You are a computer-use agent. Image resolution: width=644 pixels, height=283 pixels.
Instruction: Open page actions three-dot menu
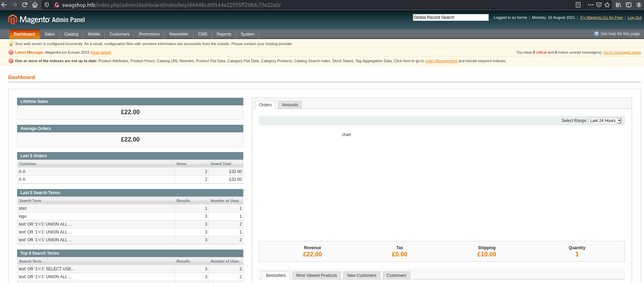(x=590, y=5)
